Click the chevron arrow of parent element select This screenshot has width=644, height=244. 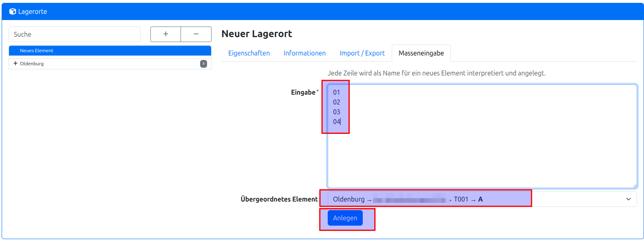[x=628, y=199]
